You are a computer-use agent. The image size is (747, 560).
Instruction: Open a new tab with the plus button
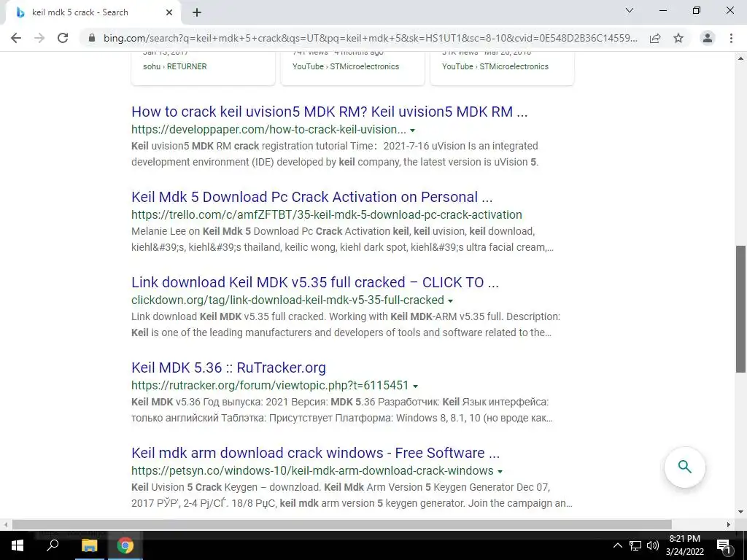coord(197,13)
